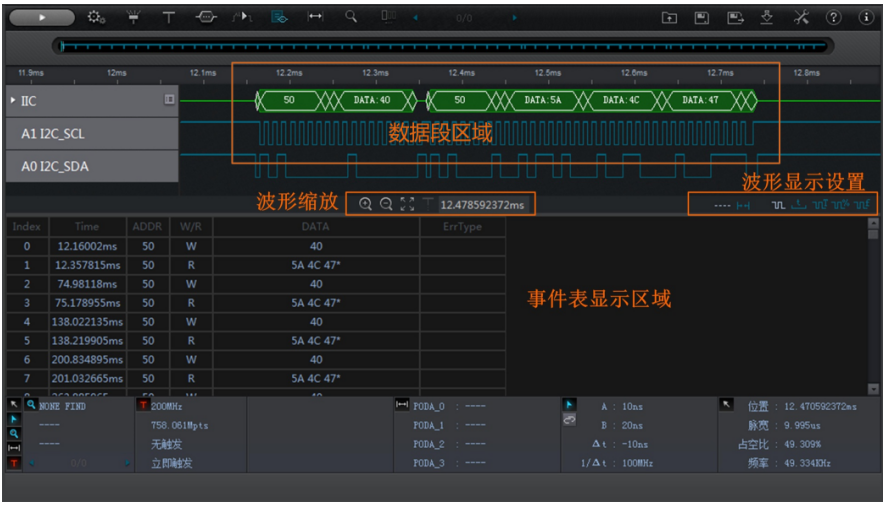887x508 pixels.
Task: Click the measure icon beside PODA_0
Action: [x=402, y=404]
